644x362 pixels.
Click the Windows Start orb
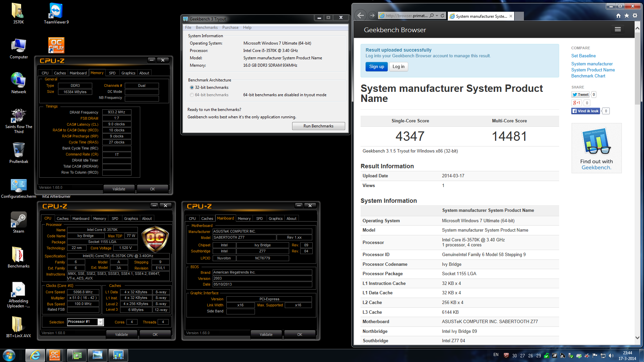tap(9, 355)
